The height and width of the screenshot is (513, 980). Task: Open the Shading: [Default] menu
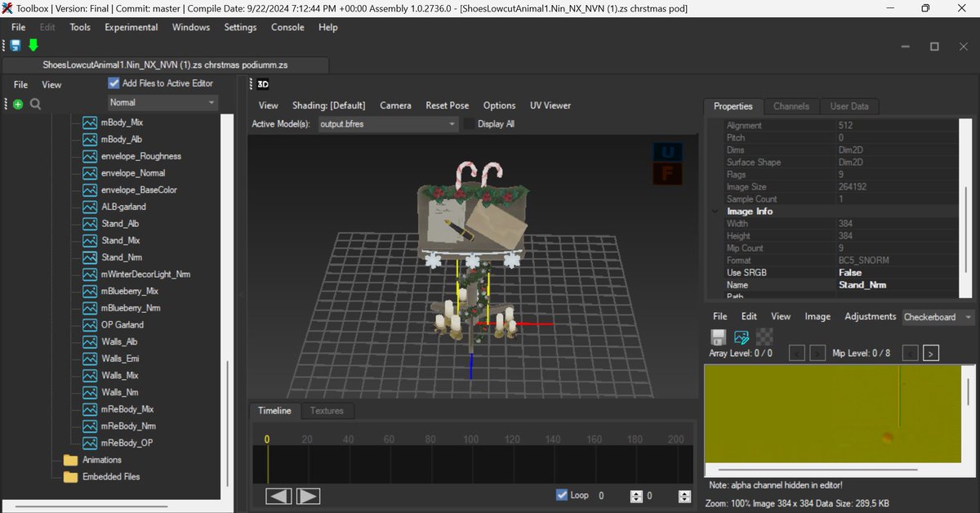(x=329, y=105)
